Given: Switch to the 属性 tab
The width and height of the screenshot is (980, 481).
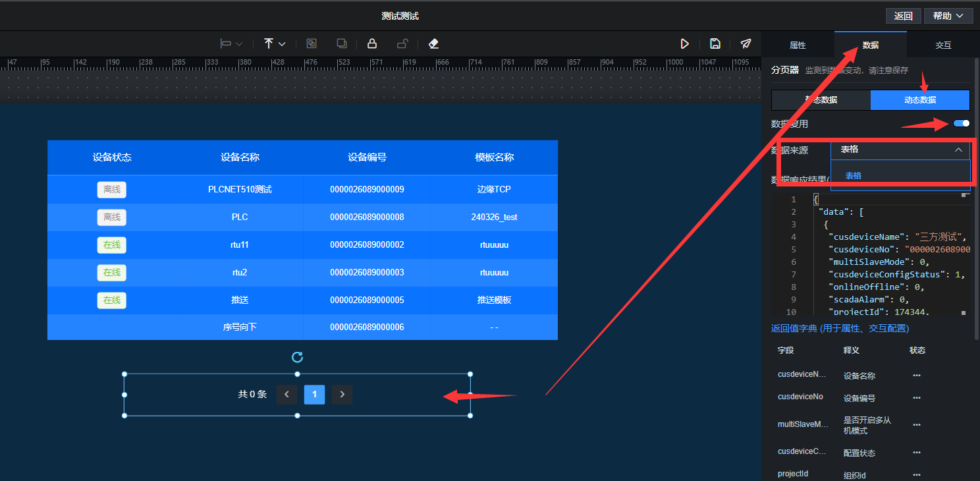Looking at the screenshot, I should point(798,45).
